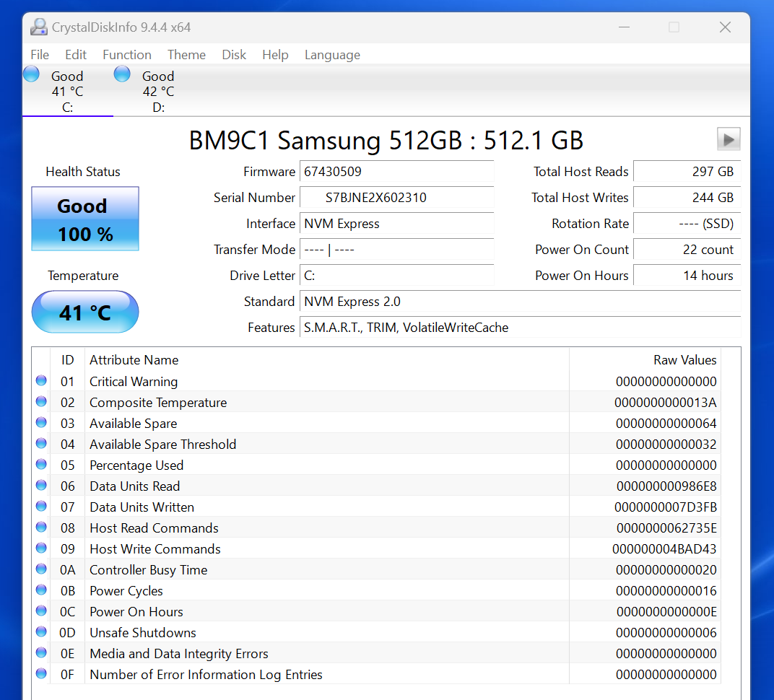Click the Power On Count value 22 count

click(x=687, y=250)
